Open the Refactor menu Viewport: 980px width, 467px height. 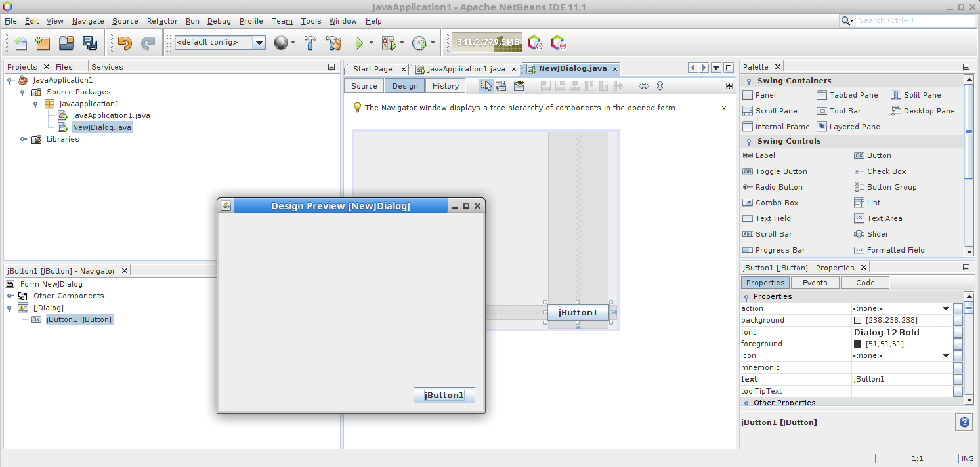[x=162, y=21]
